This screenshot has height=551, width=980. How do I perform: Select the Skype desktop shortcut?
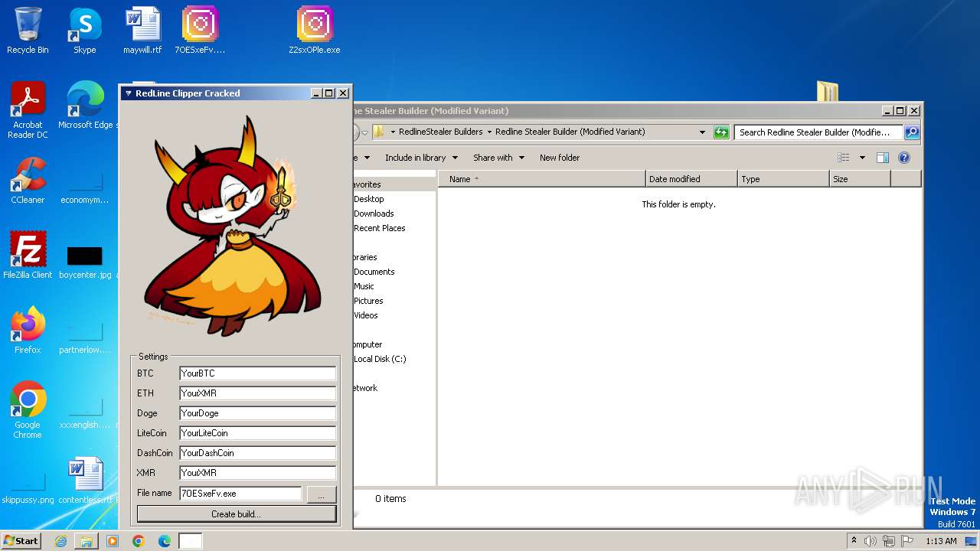(x=85, y=31)
